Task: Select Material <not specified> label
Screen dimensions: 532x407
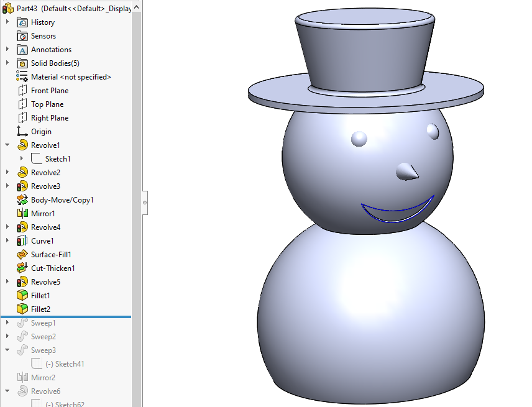Action: (x=71, y=77)
